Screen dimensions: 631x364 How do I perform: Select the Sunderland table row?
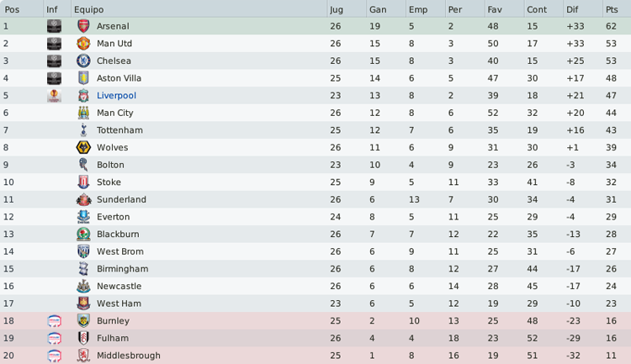(315, 199)
